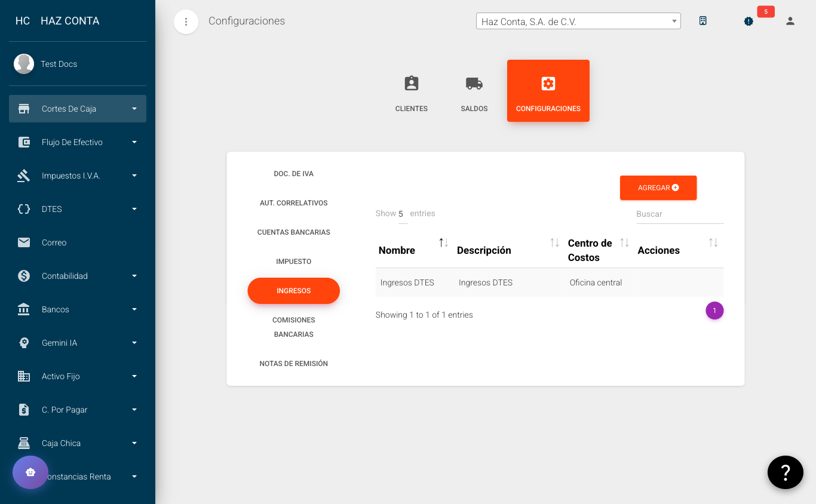Open the Configuraciones gear panel
This screenshot has height=504, width=816.
coord(548,90)
